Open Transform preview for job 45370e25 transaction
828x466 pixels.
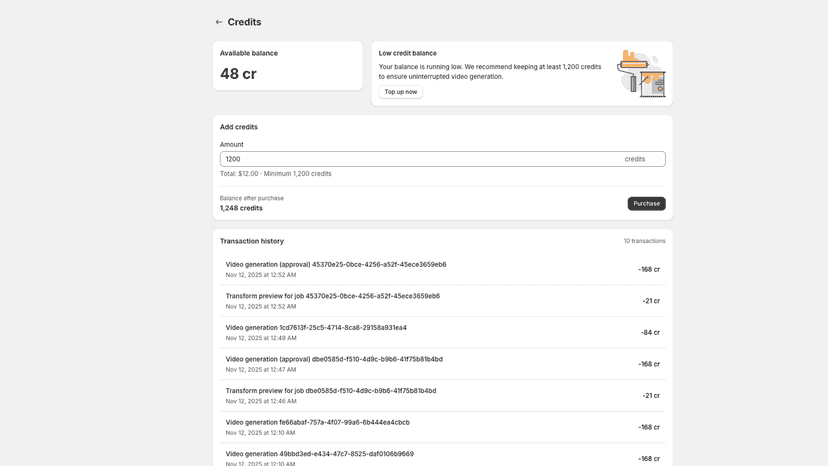click(443, 301)
